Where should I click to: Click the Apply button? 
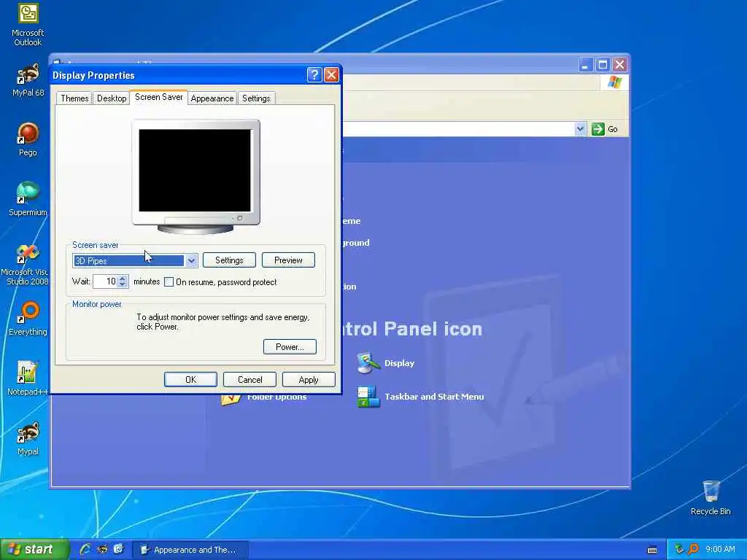309,379
